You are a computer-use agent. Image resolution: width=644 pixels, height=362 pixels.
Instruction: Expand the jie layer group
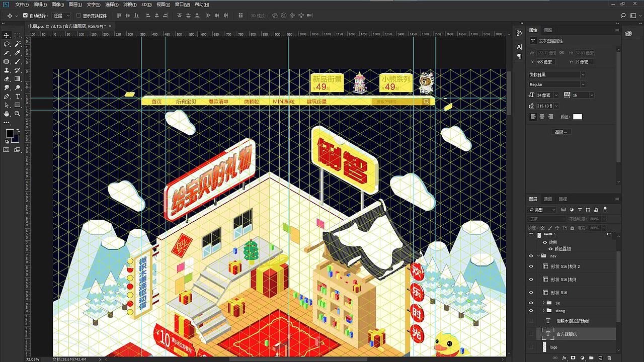[x=543, y=303]
